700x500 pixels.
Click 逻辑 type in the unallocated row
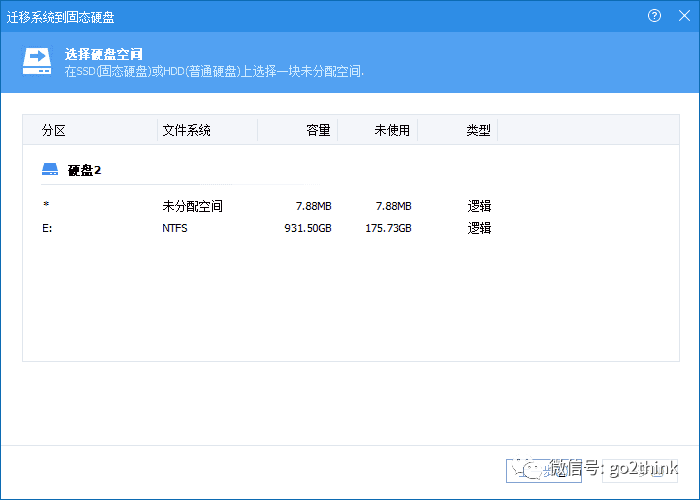click(479, 206)
